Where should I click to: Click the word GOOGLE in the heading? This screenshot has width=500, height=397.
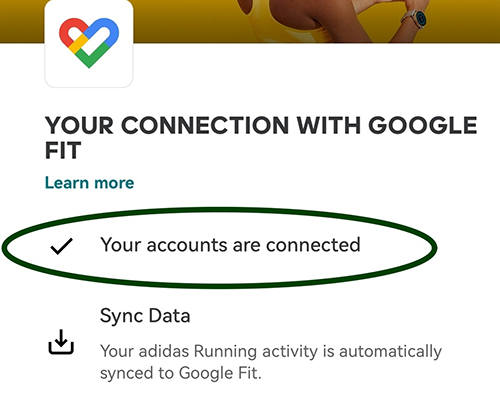tap(423, 126)
